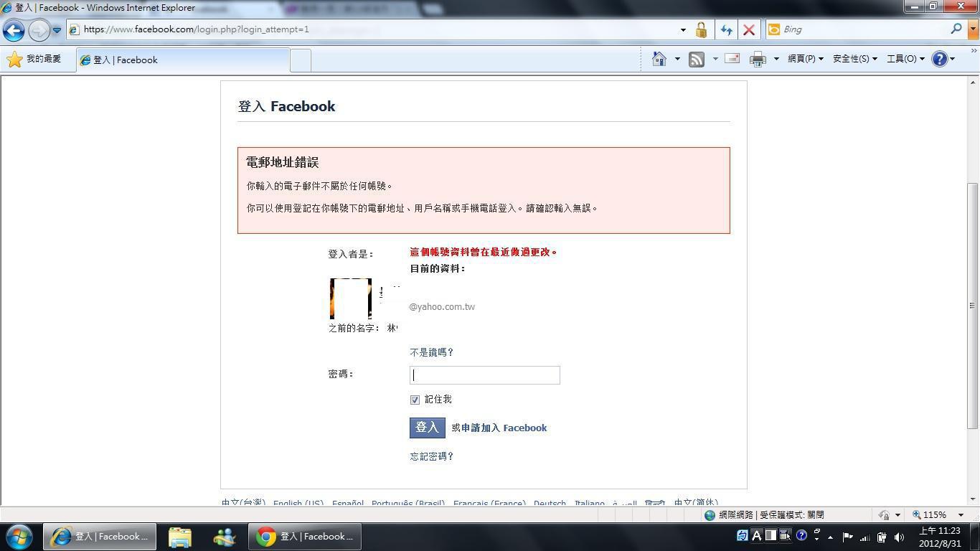Switch to the Internet Explorer taskbar window
This screenshot has height=551, width=980.
(100, 537)
